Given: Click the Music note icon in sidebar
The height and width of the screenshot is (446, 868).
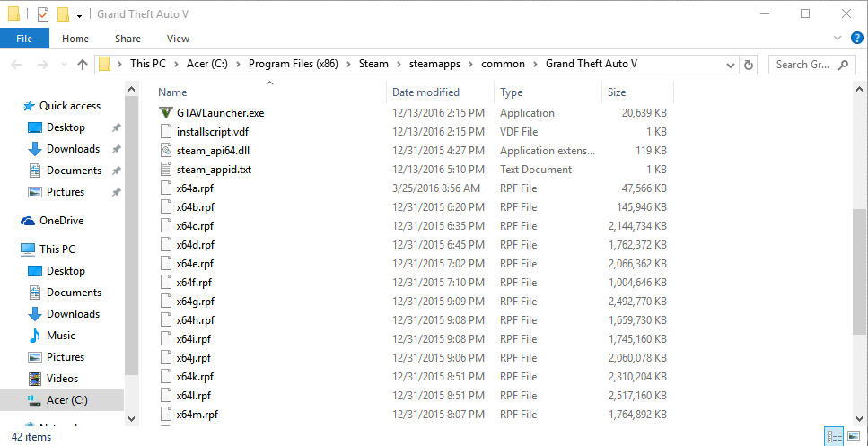Looking at the screenshot, I should tap(35, 336).
